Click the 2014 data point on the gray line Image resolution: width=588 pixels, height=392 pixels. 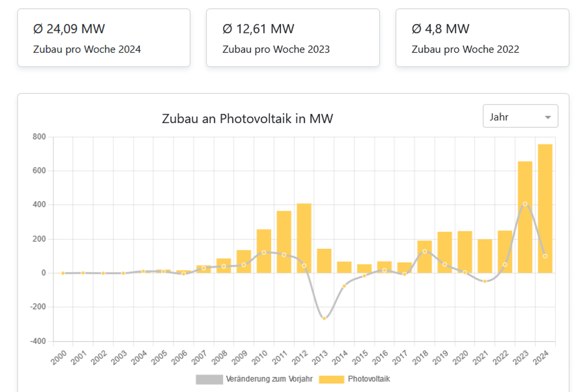tap(344, 286)
